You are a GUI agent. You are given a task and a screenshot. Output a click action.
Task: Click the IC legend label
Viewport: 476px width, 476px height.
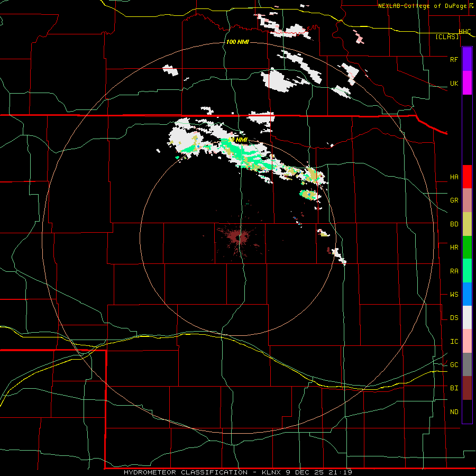pos(454,342)
